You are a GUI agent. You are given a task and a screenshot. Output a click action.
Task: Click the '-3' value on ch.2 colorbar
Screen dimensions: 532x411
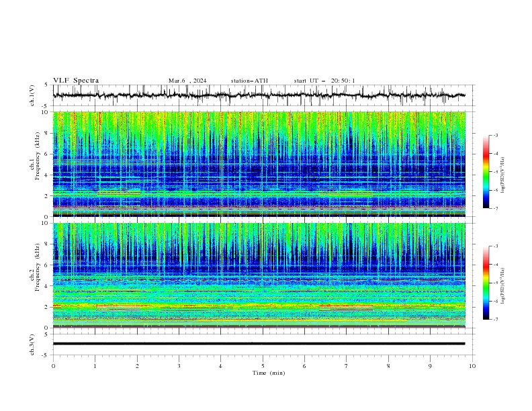pos(496,246)
